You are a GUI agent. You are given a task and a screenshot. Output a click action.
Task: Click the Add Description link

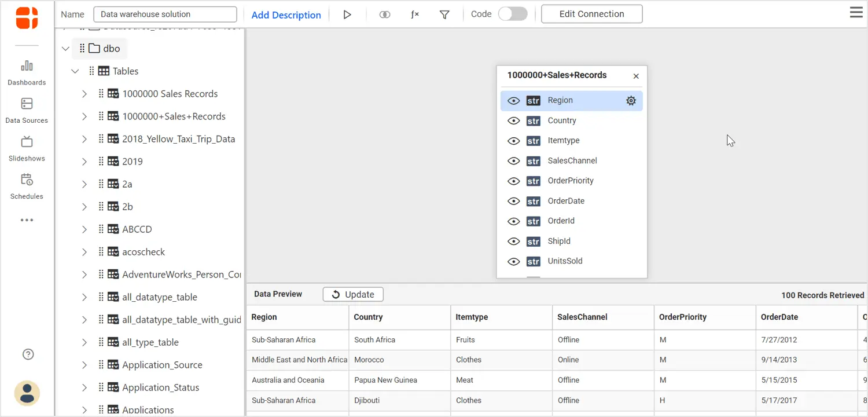click(286, 15)
